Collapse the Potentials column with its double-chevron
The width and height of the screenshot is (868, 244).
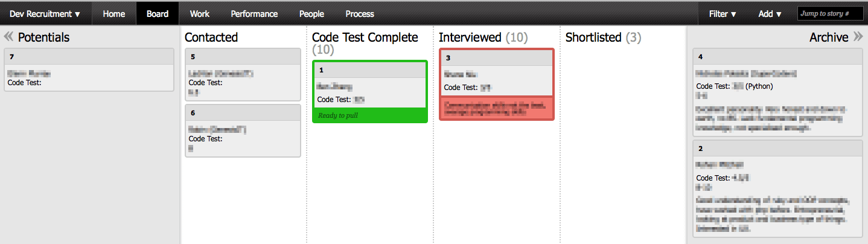[x=9, y=37]
